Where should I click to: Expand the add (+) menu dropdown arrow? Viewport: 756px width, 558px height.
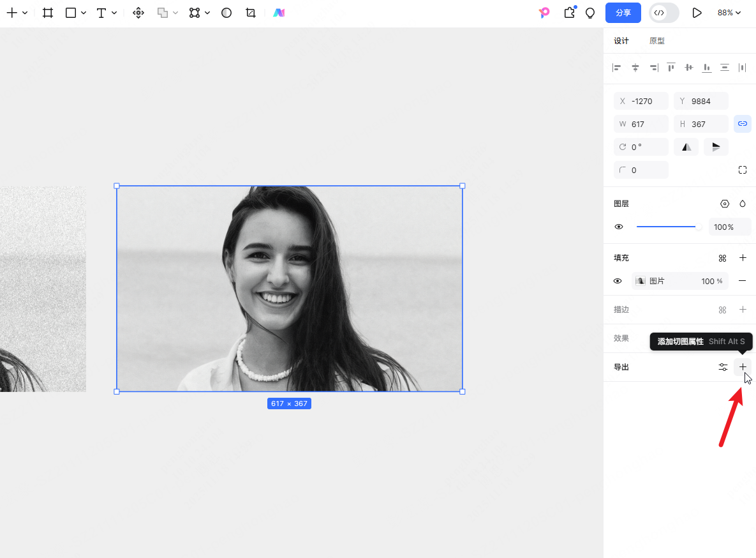pos(25,13)
